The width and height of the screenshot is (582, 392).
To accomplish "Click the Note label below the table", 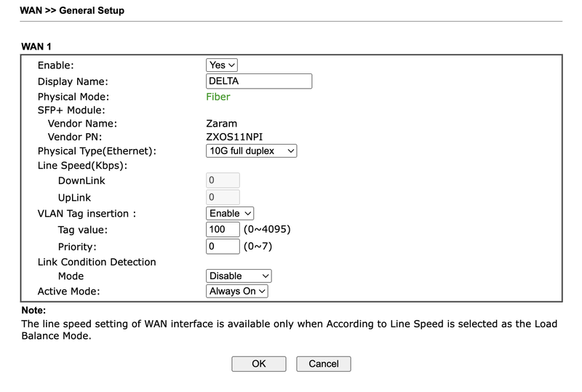I will [33, 311].
